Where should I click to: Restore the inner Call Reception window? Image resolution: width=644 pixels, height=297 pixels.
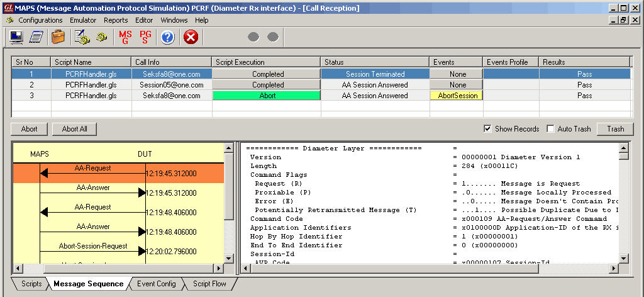pos(624,20)
